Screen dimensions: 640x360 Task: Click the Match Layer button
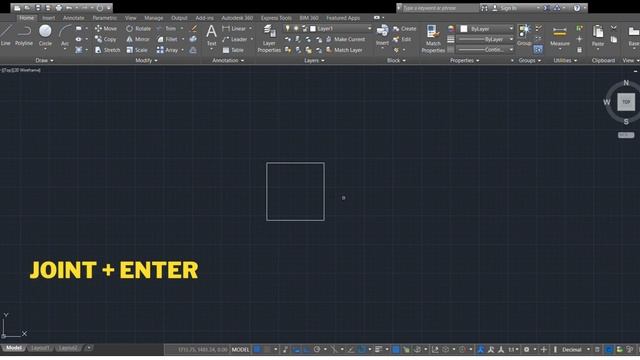pos(344,50)
